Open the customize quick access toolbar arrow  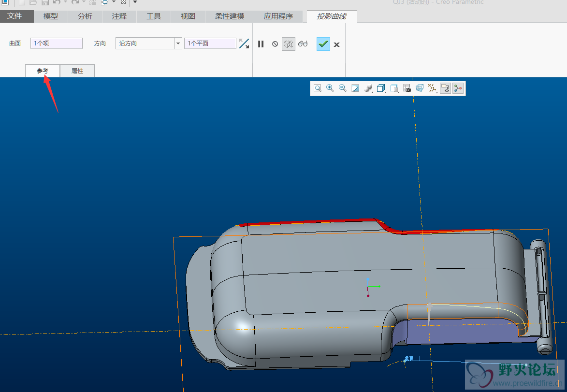tap(135, 2)
